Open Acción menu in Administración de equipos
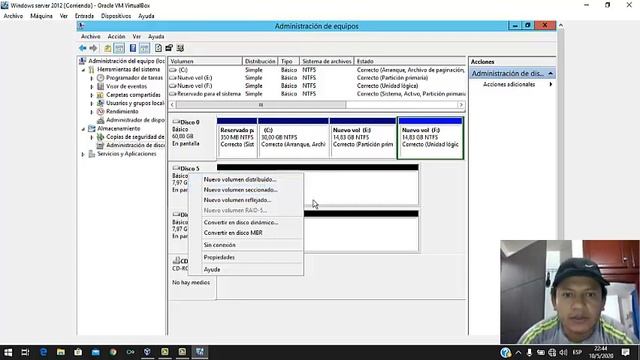This screenshot has height=360, width=640. [x=116, y=36]
